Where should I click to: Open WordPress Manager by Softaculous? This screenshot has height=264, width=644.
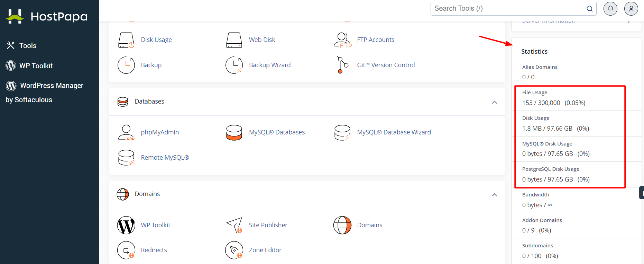point(52,86)
